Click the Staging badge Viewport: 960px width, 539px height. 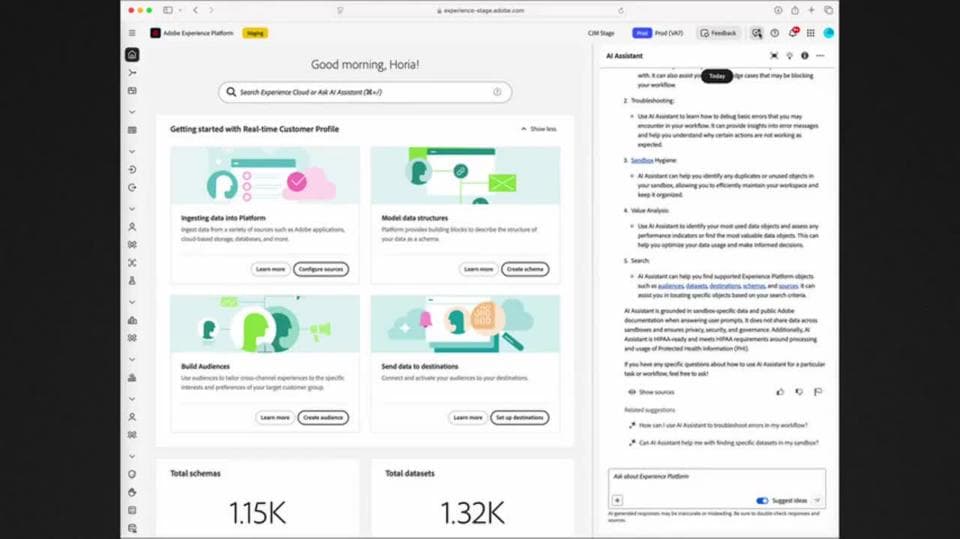(255, 33)
